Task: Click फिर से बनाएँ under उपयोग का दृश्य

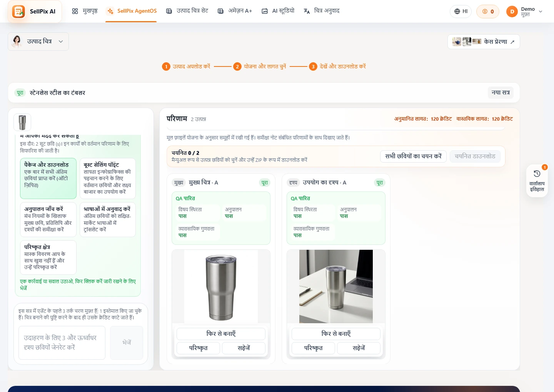Action: (336, 334)
